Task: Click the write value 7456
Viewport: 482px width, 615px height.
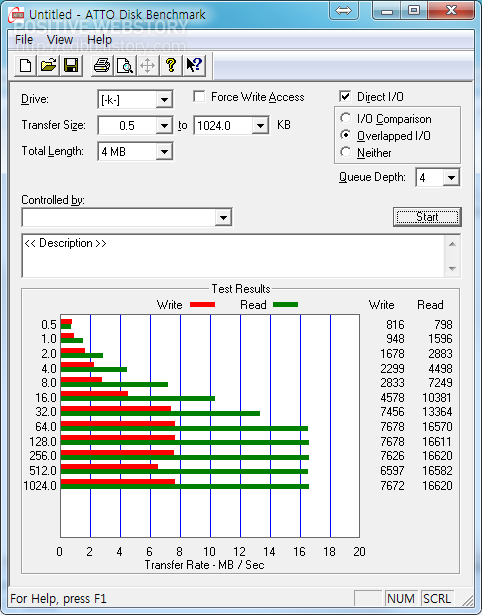Action: pyautogui.click(x=392, y=411)
